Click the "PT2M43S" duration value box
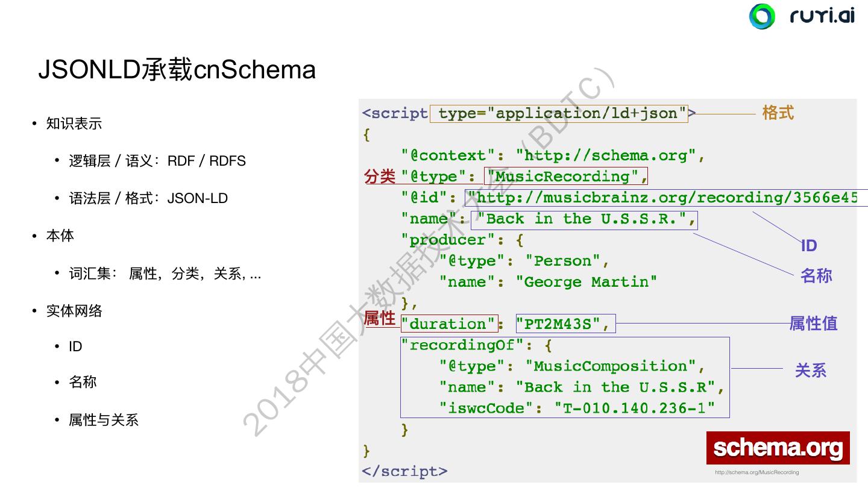 pyautogui.click(x=565, y=324)
